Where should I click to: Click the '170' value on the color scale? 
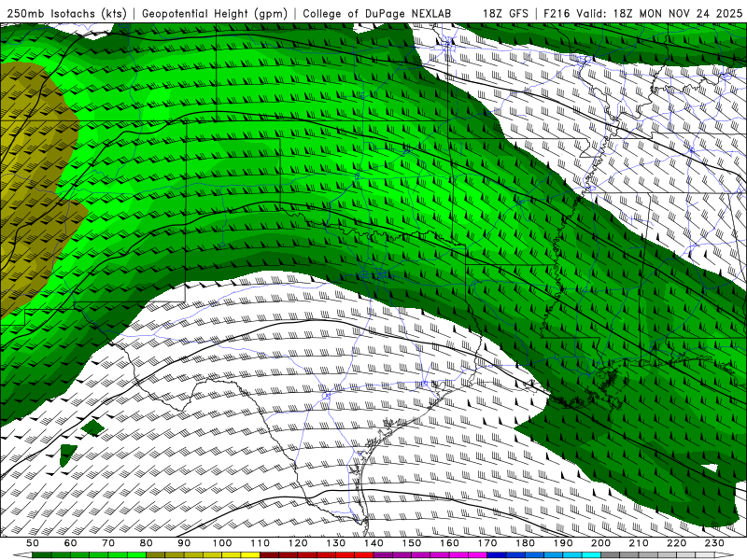tap(486, 543)
